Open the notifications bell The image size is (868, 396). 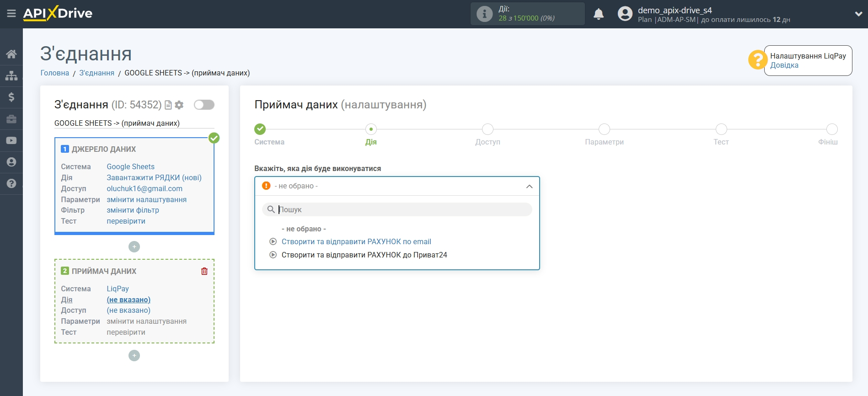click(x=599, y=14)
